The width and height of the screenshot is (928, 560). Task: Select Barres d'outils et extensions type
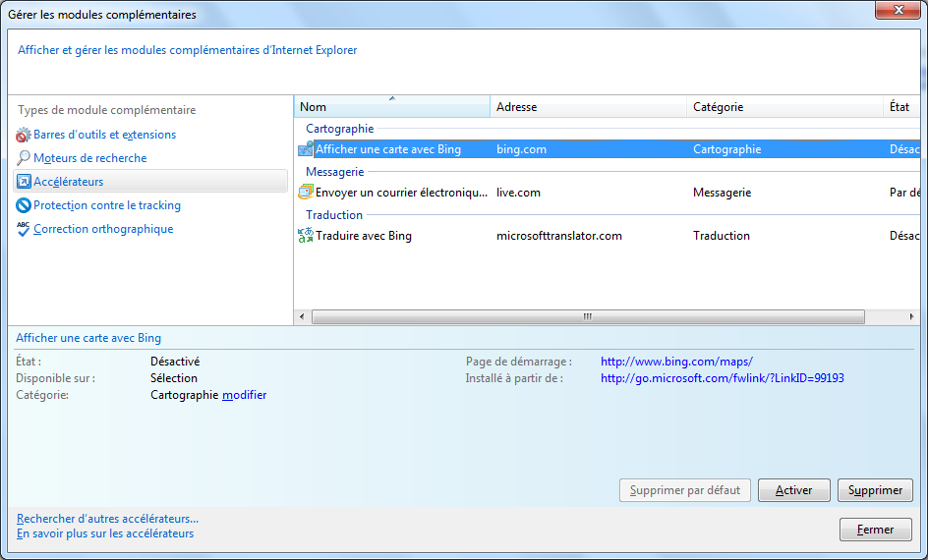(105, 135)
